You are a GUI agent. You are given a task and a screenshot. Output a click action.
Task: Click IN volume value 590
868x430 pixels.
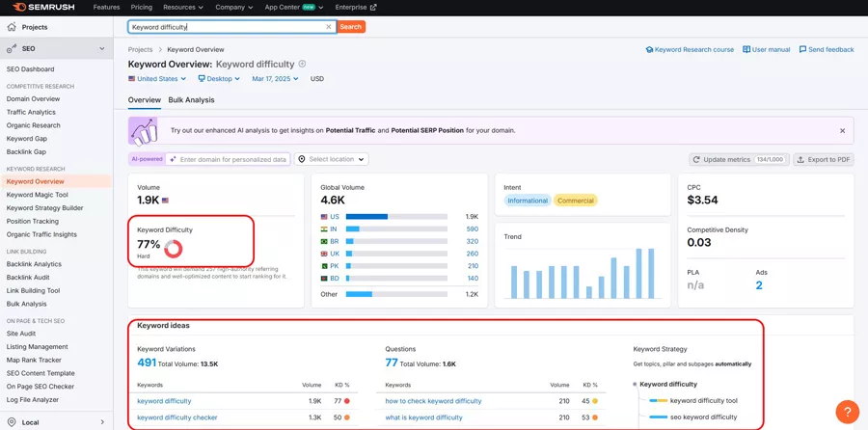[473, 229]
